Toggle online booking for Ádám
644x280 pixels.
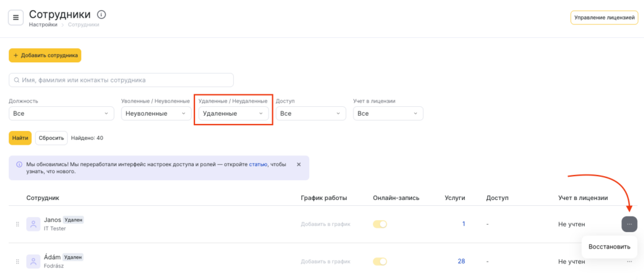tap(380, 262)
